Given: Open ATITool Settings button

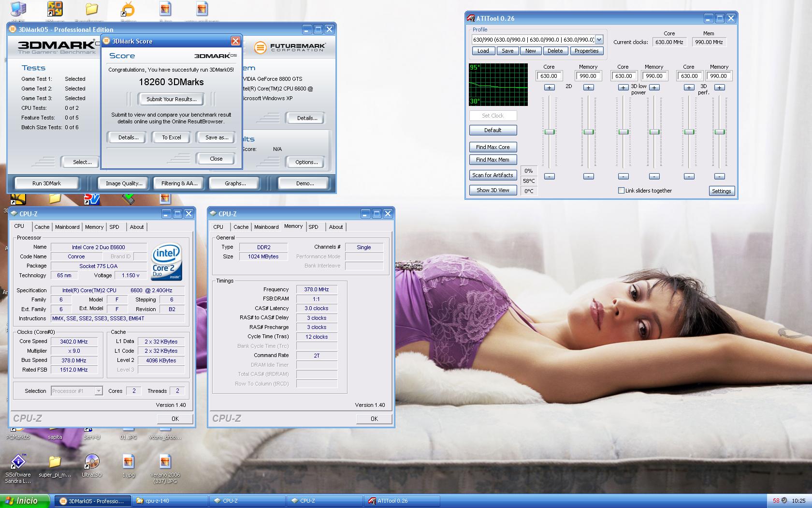Looking at the screenshot, I should 722,191.
